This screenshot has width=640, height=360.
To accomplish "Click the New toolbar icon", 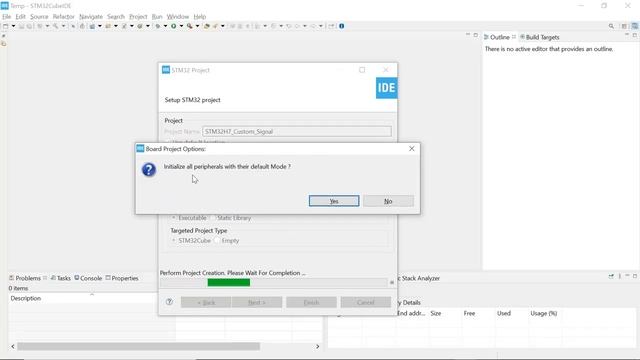I will click(5, 26).
